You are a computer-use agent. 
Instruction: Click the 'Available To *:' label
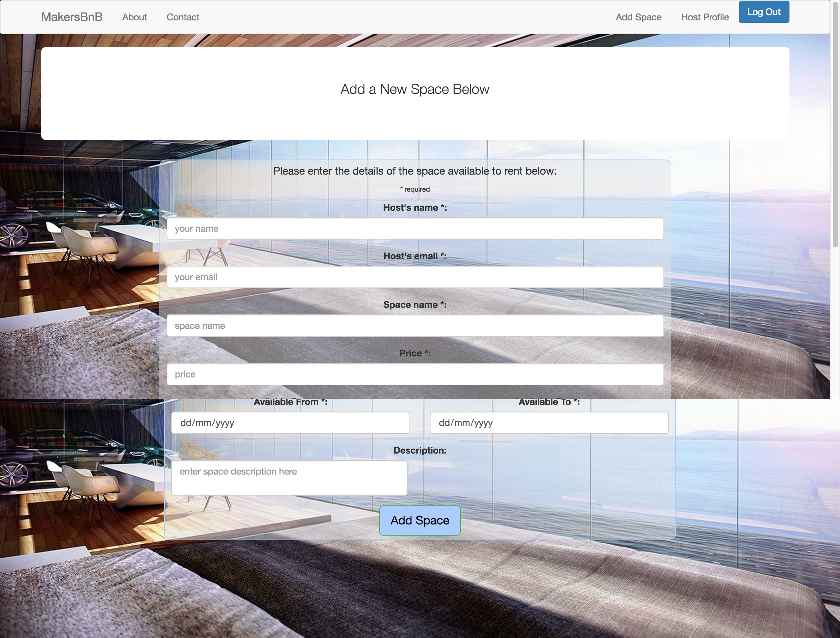(x=549, y=402)
